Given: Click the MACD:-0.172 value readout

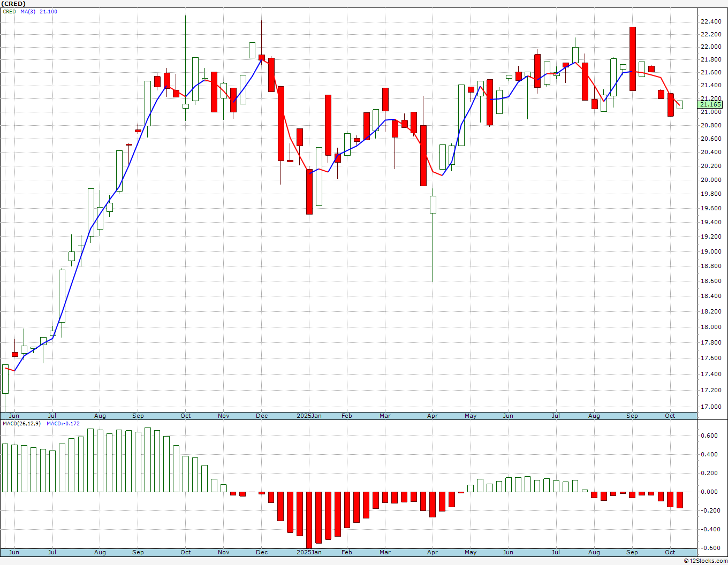Looking at the screenshot, I should coord(63,423).
